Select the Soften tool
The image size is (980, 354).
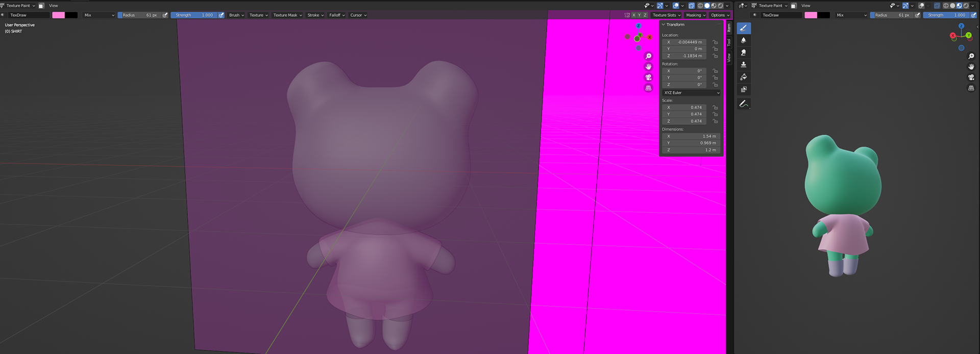744,40
